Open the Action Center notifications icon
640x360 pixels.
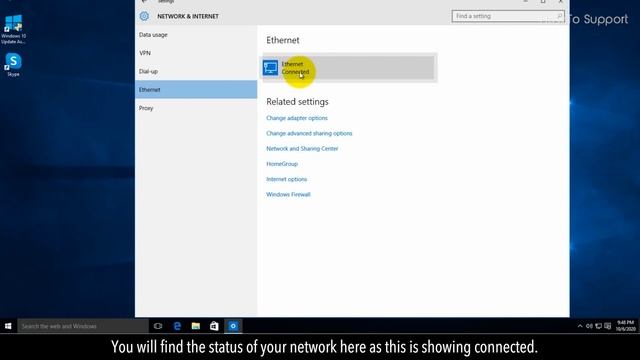pyautogui.click(x=608, y=326)
